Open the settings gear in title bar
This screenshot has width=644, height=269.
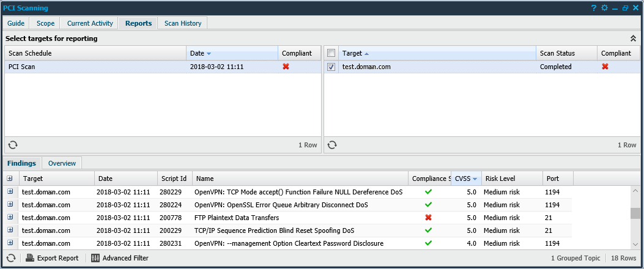click(x=604, y=9)
